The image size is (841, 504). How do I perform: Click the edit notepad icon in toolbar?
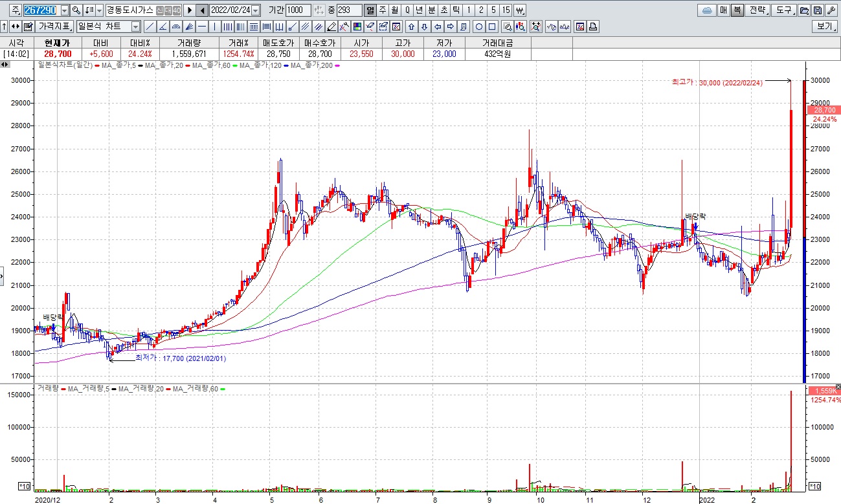(28, 27)
